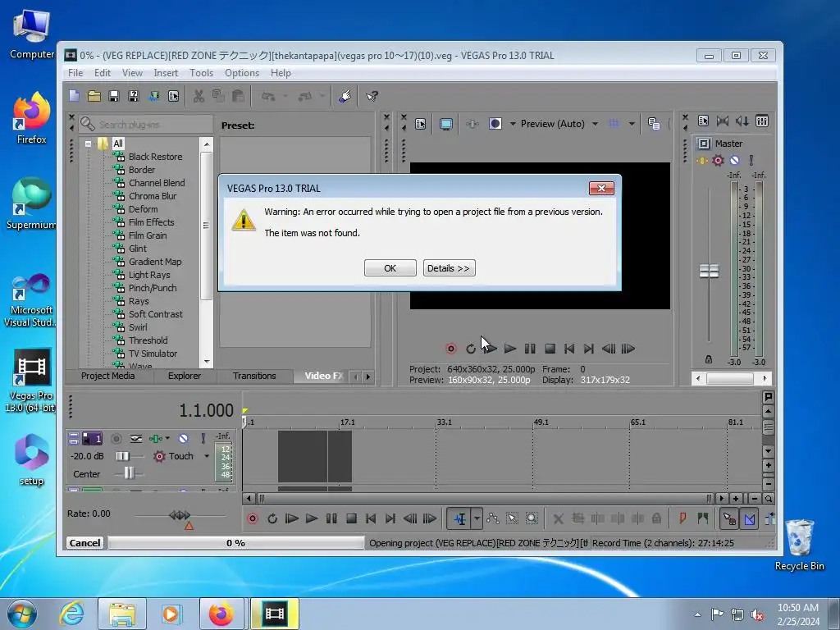Open the Preview (Auto) quality dropdown
Viewport: 840px width, 630px height.
click(595, 124)
